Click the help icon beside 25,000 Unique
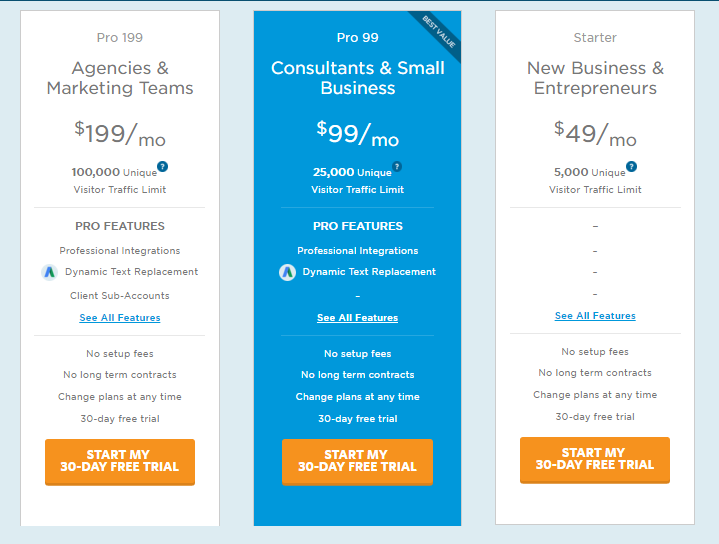719x544 pixels. (x=397, y=167)
